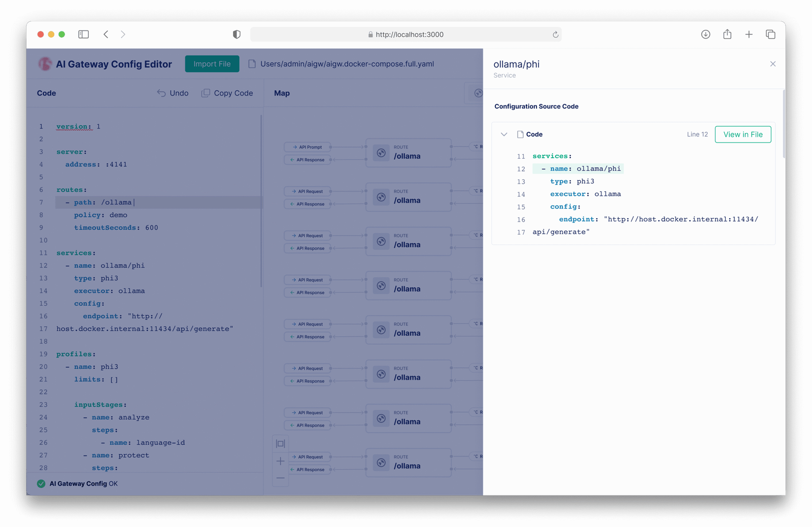Click the Copy Code clipboard icon
Viewport: 812px width, 527px height.
(206, 93)
